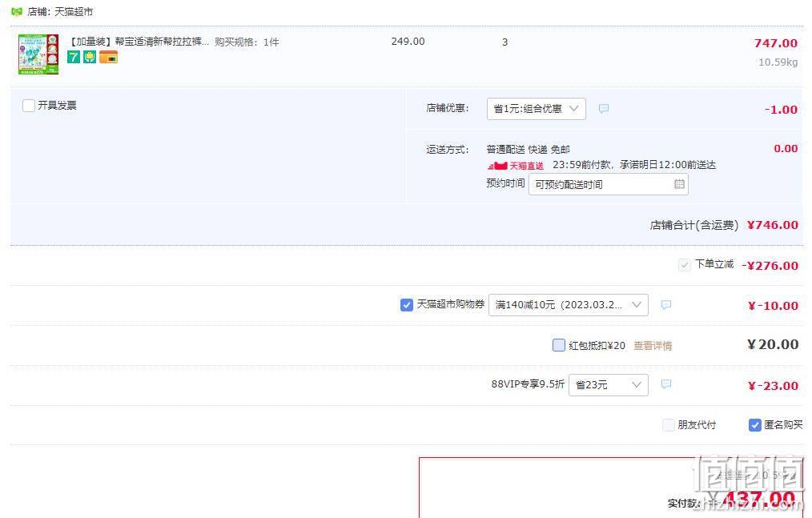This screenshot has width=812, height=518.
Task: Enable the 朋友代付 checkbox
Action: coord(669,425)
